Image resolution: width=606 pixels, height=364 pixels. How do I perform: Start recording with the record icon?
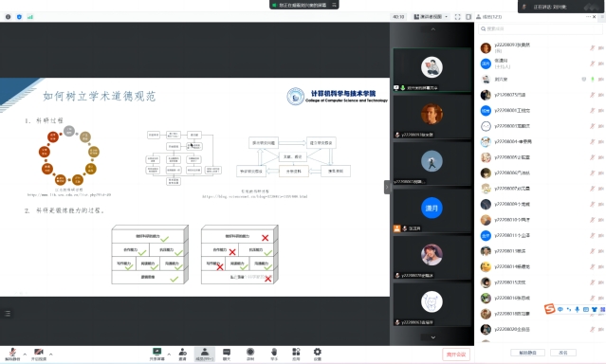[250, 354]
